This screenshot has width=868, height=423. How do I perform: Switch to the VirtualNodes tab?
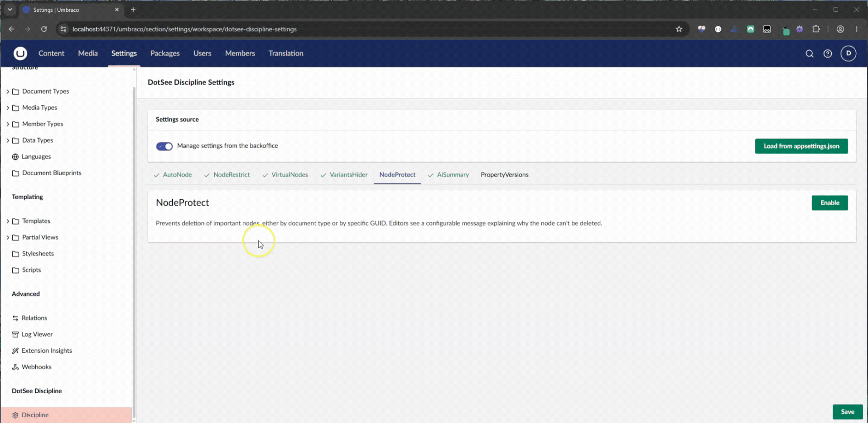(285, 175)
